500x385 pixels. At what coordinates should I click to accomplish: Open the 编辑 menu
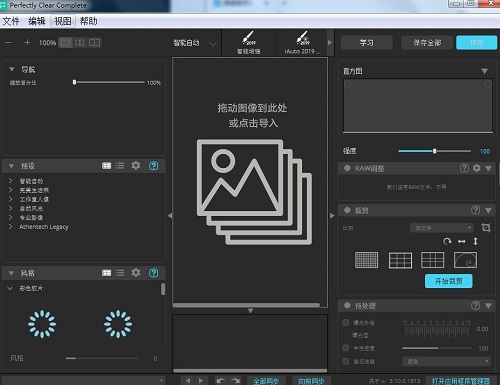tap(37, 21)
